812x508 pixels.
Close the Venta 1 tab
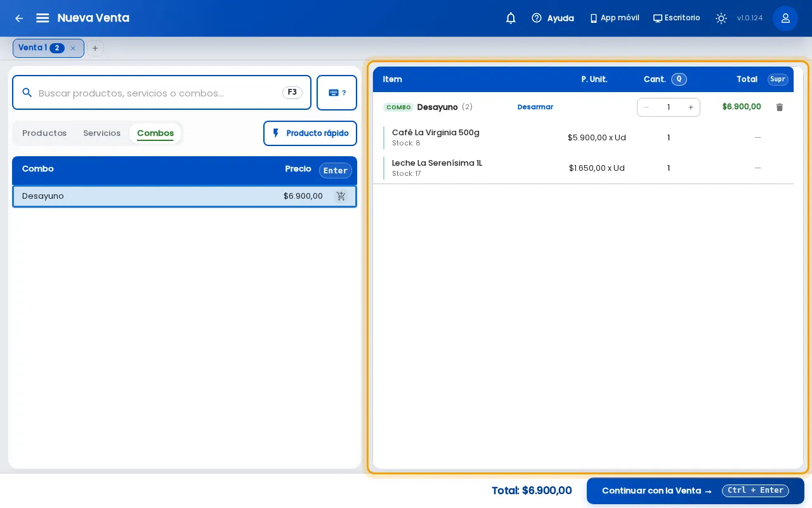tap(73, 48)
